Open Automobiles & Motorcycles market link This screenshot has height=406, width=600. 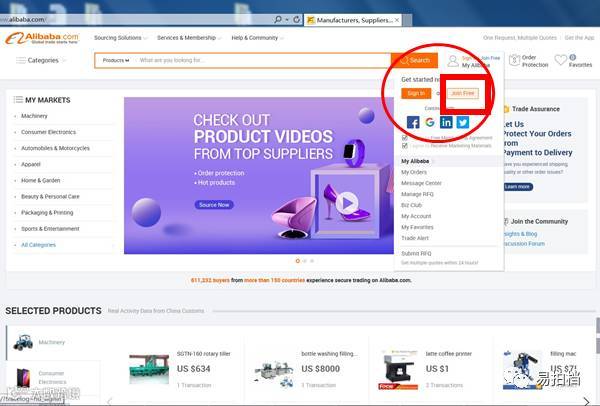click(x=55, y=148)
